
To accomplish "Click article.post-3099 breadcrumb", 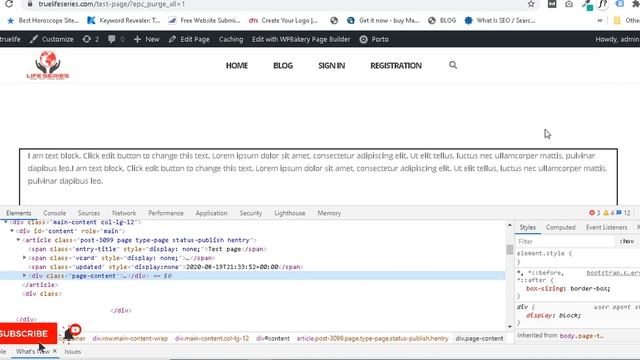I will 372,338.
